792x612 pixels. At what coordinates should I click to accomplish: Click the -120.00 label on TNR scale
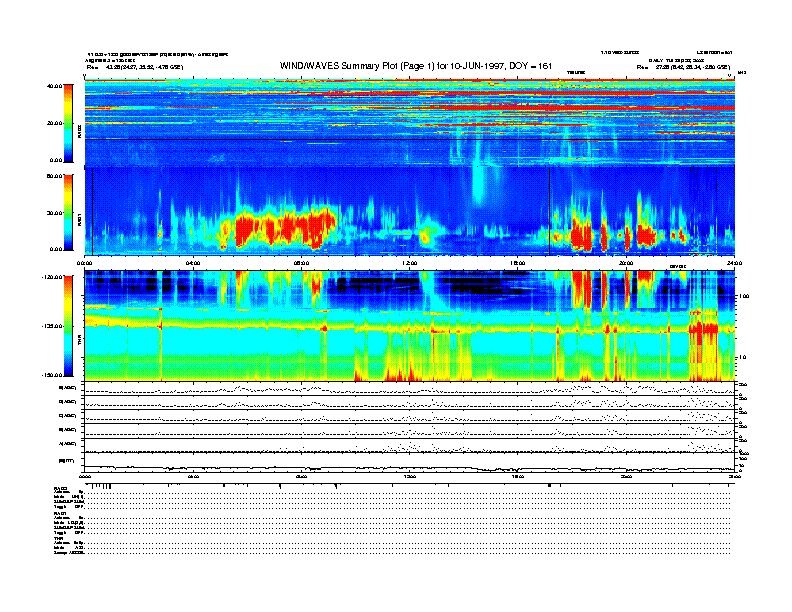coord(52,277)
